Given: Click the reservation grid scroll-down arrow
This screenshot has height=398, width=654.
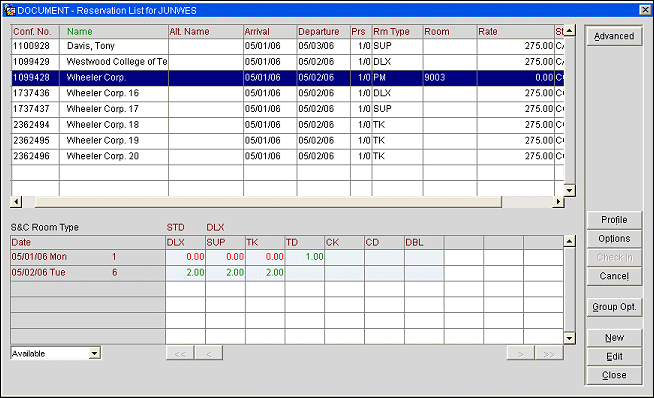Looking at the screenshot, I should (570, 191).
